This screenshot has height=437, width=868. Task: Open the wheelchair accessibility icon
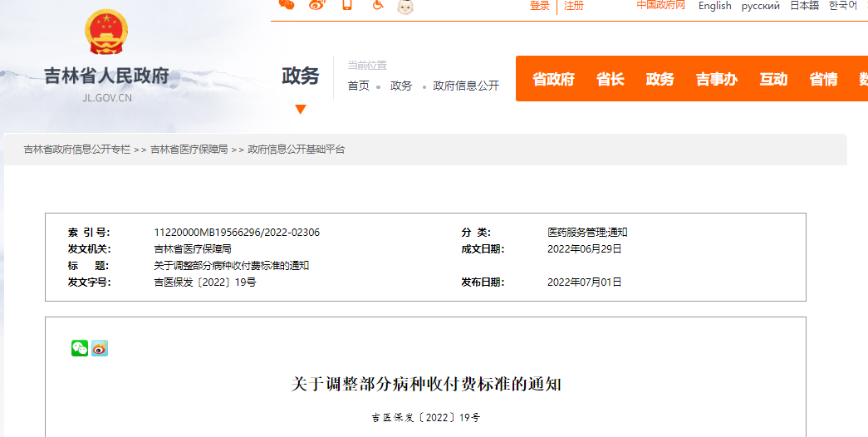(377, 5)
